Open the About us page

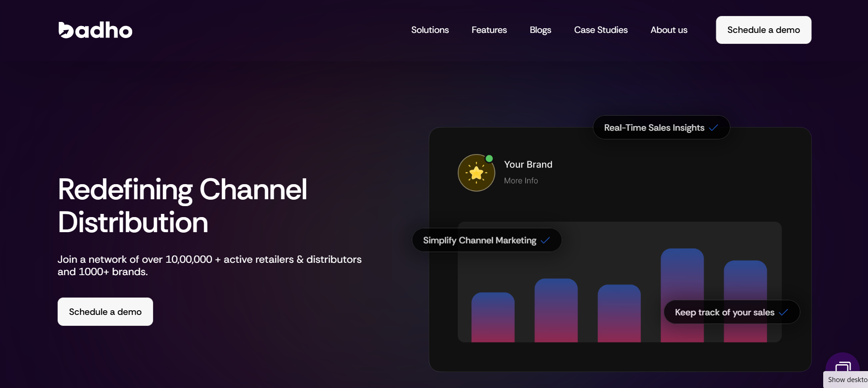coord(669,30)
